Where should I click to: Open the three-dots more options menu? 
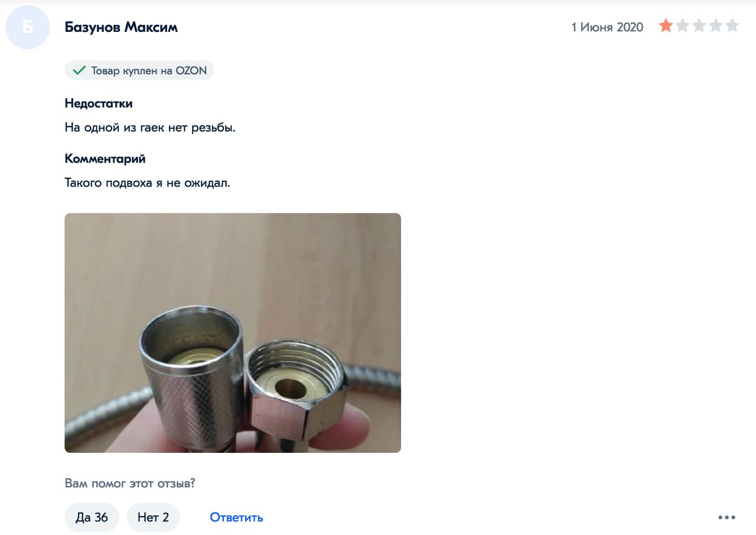727,518
